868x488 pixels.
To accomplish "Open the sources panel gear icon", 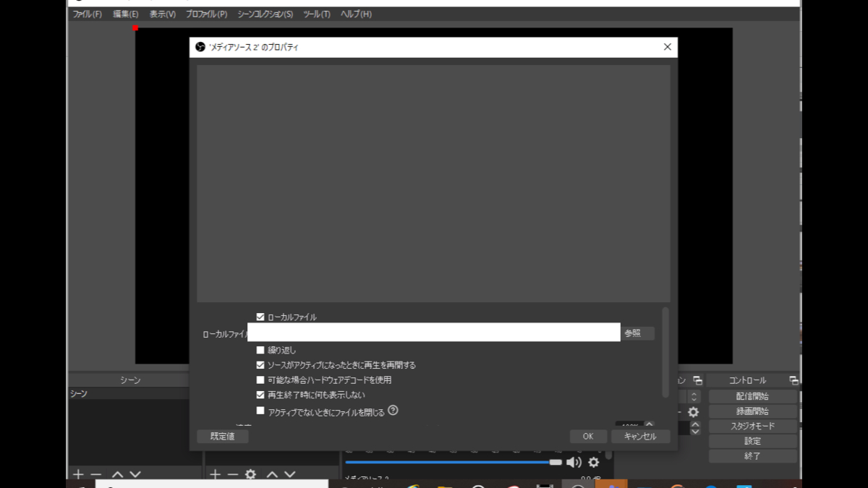I will (250, 474).
